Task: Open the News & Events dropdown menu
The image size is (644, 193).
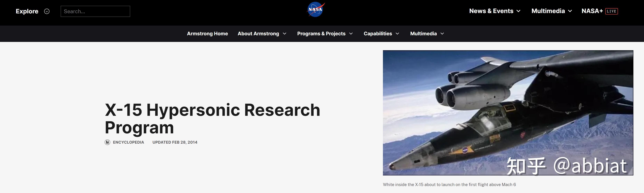Action: coord(491,11)
